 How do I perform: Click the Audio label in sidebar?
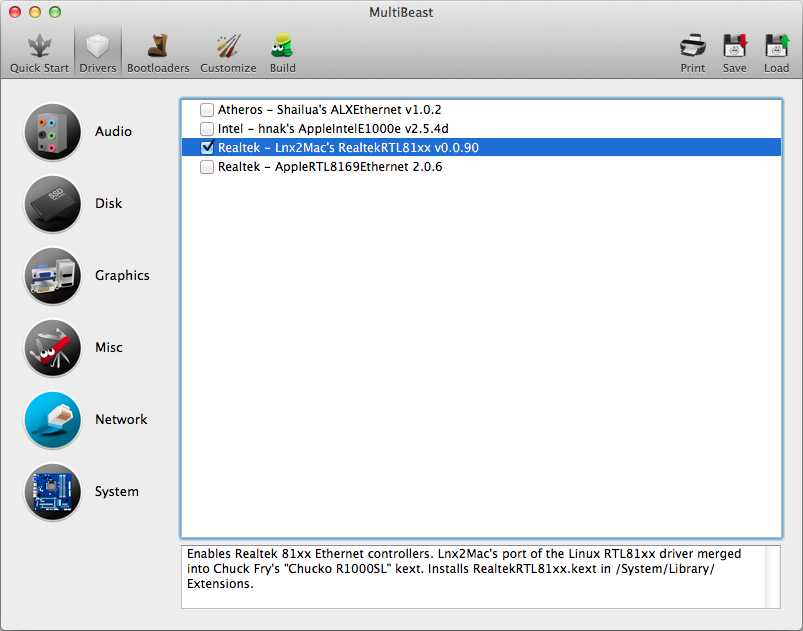tap(113, 132)
